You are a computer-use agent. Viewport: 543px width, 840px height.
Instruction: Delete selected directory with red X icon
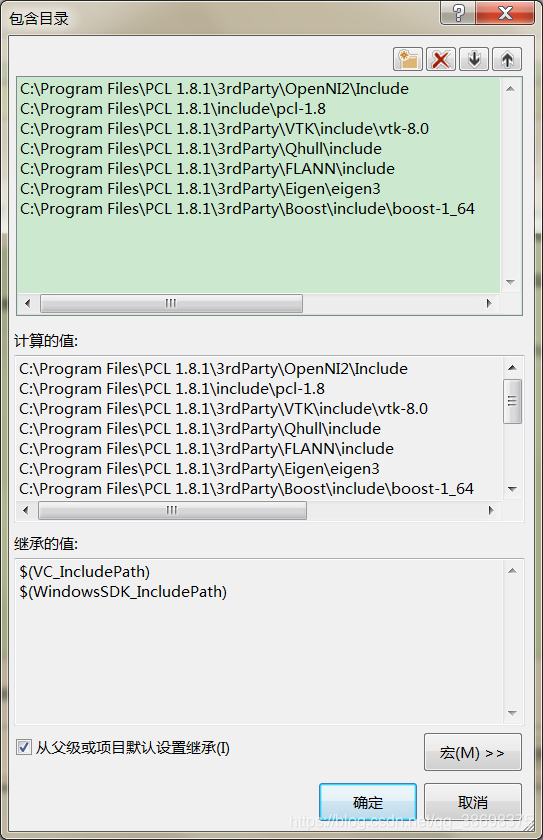[441, 59]
